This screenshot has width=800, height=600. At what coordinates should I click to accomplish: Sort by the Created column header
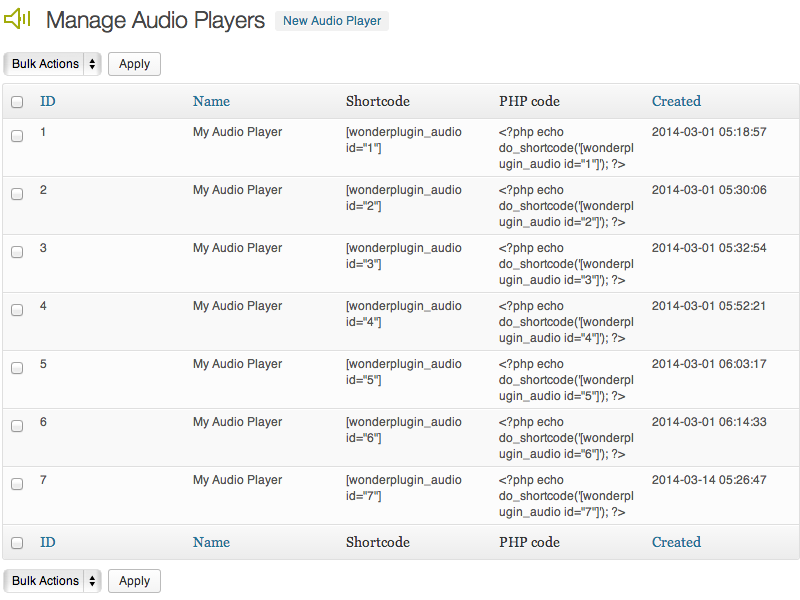(x=676, y=101)
